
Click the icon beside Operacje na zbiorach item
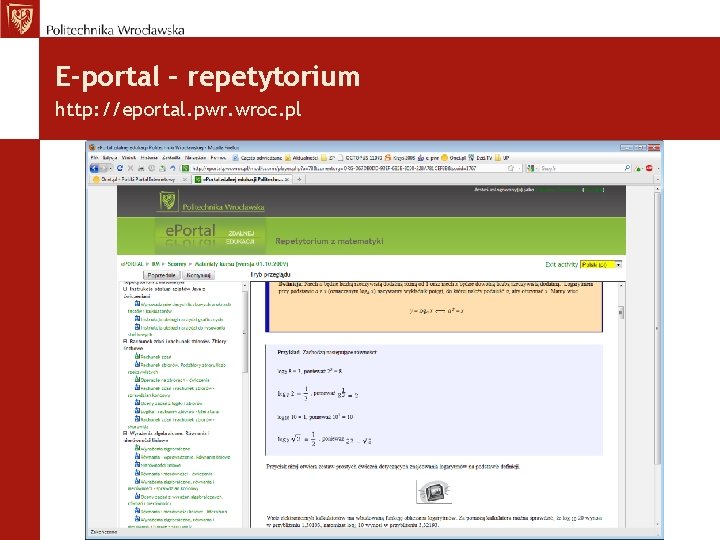click(x=137, y=379)
